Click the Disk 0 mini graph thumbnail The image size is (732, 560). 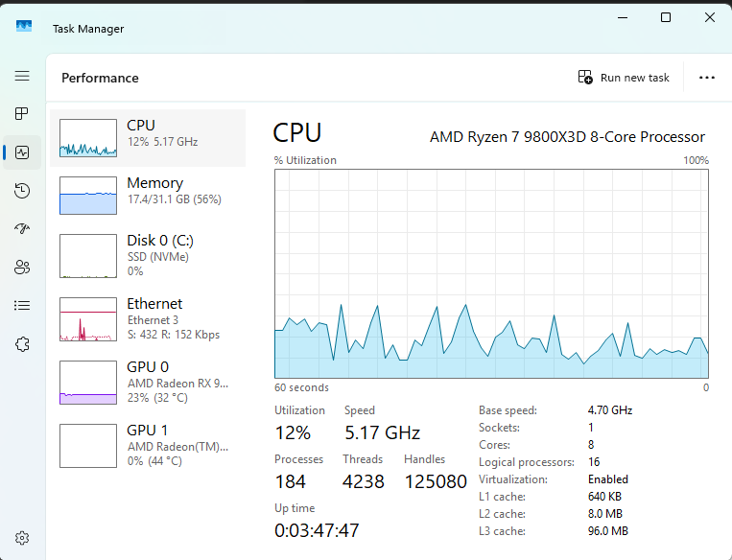[x=88, y=256]
